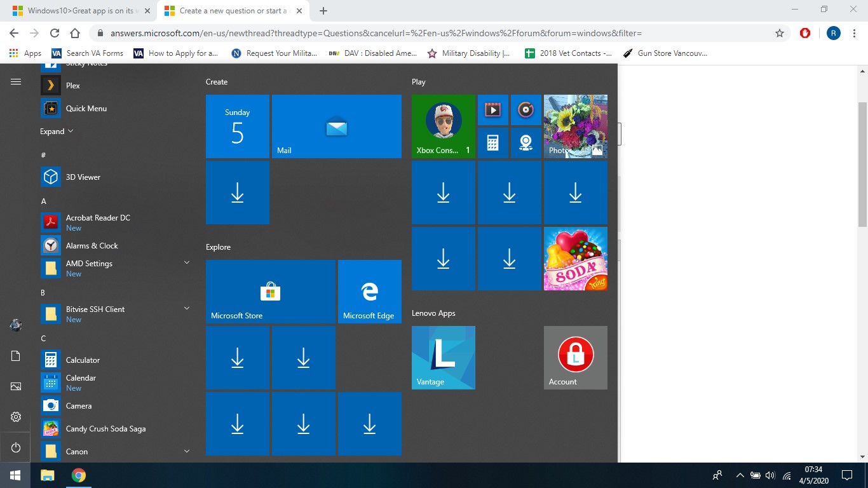Open the Chrome menu (three dots)

coord(855,33)
